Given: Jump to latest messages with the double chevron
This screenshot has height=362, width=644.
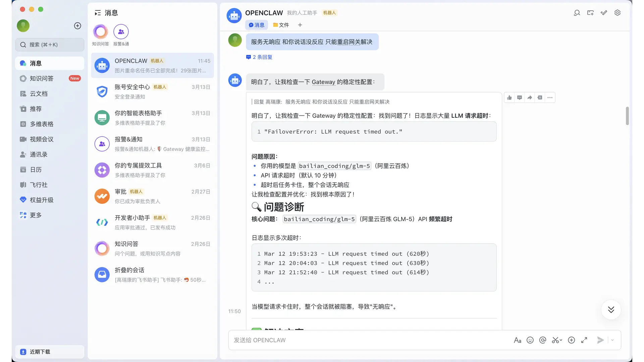Looking at the screenshot, I should click(x=611, y=309).
